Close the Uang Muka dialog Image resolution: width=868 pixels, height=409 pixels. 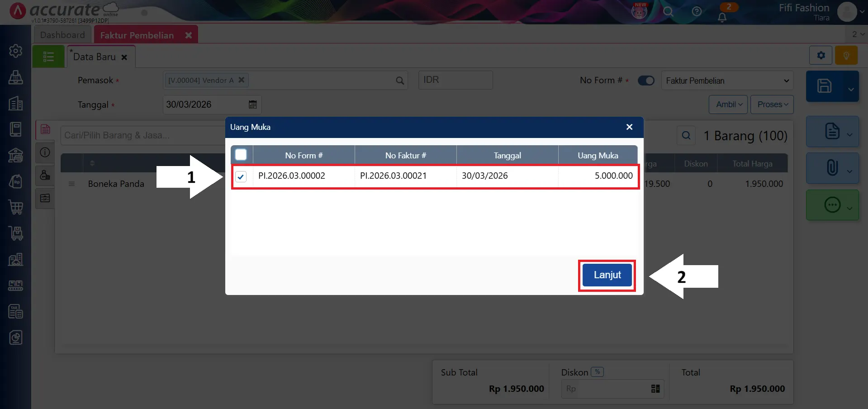tap(629, 127)
